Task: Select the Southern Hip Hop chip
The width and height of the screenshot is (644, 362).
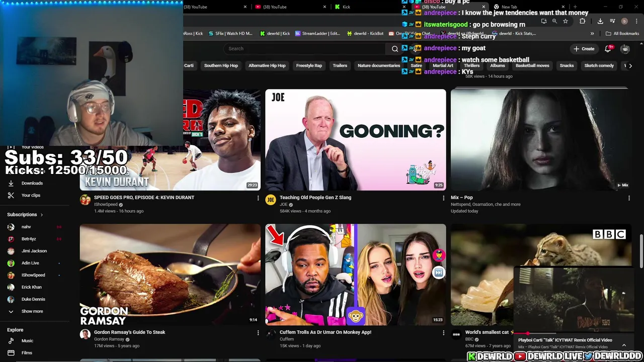Action: pyautogui.click(x=221, y=65)
